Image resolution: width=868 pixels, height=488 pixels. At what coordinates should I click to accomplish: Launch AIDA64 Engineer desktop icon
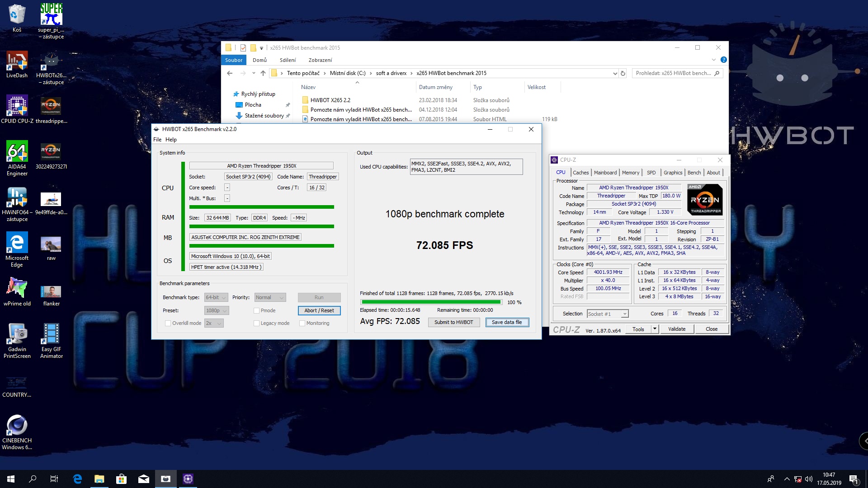click(x=17, y=158)
